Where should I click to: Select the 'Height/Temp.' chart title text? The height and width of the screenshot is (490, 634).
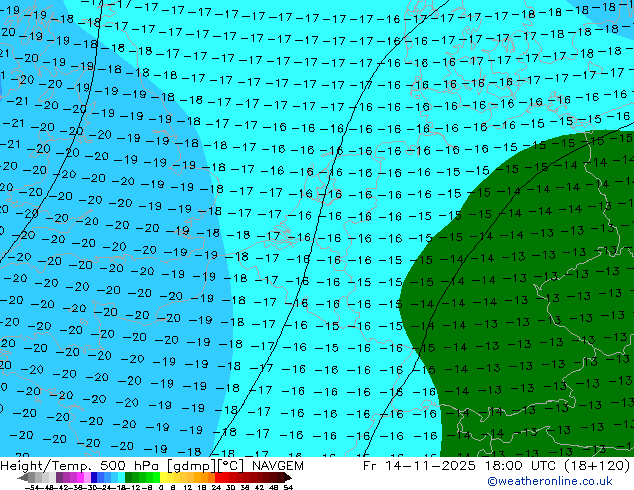click(47, 466)
